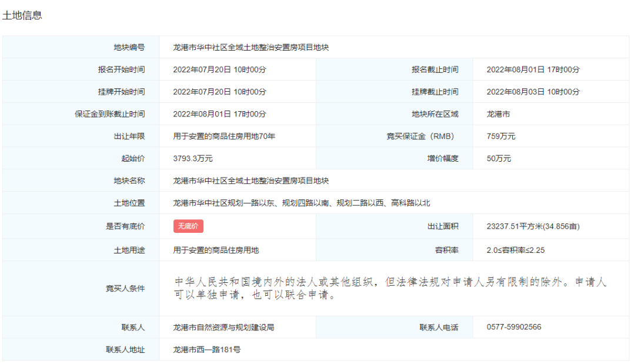Viewport: 635px width, 364px height.
Task: Click the 土地信息 section heading
Action: coord(22,15)
